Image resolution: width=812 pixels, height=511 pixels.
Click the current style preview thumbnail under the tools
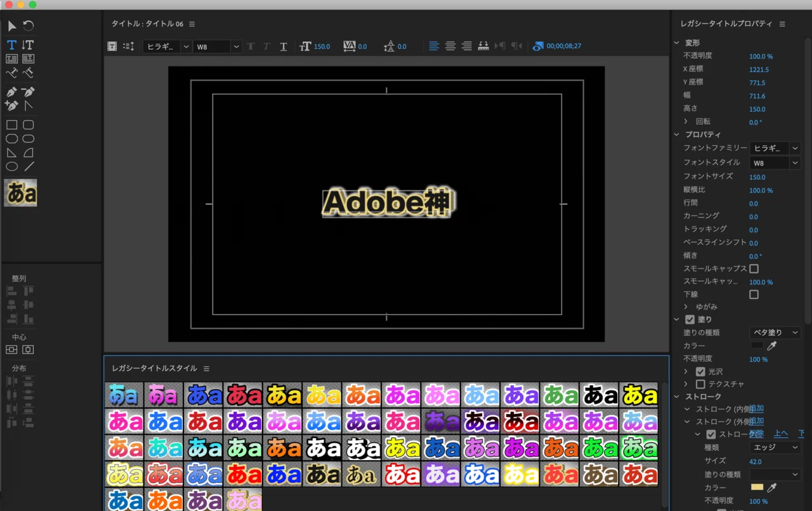click(x=20, y=193)
